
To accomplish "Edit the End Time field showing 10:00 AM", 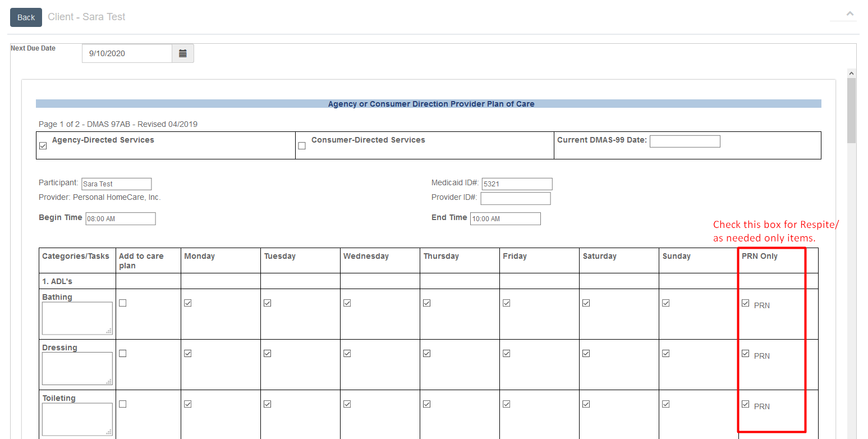I will pos(505,218).
